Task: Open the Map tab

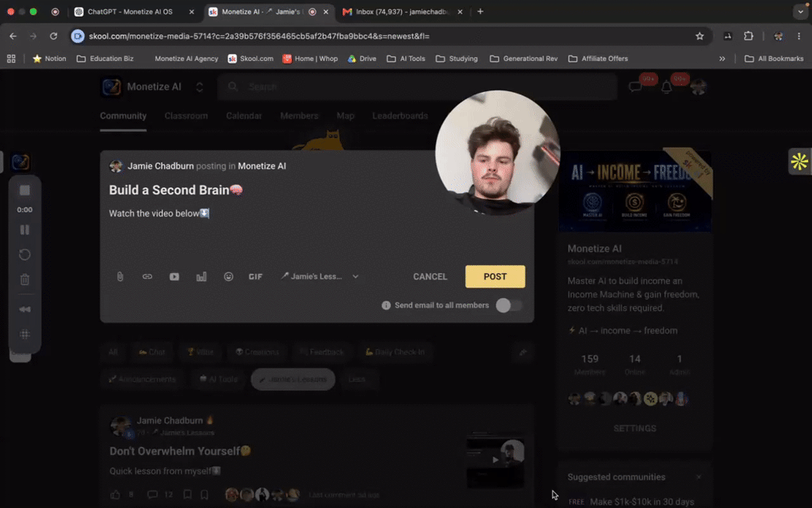Action: [345, 116]
